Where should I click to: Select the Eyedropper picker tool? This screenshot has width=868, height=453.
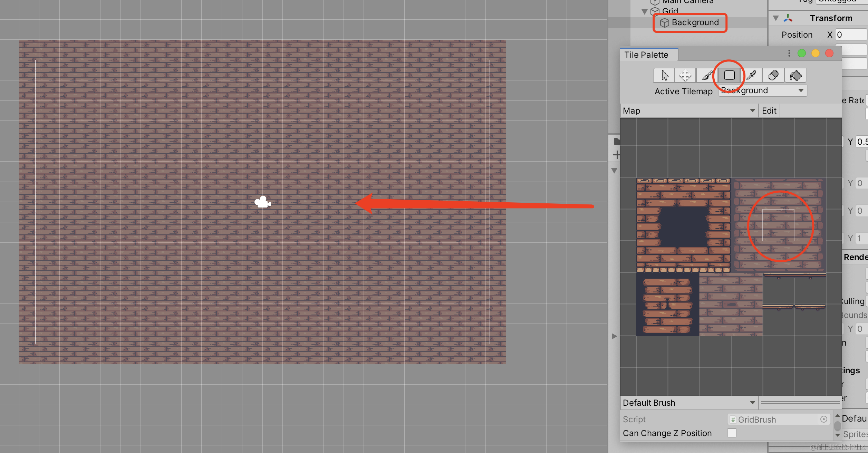pyautogui.click(x=751, y=75)
